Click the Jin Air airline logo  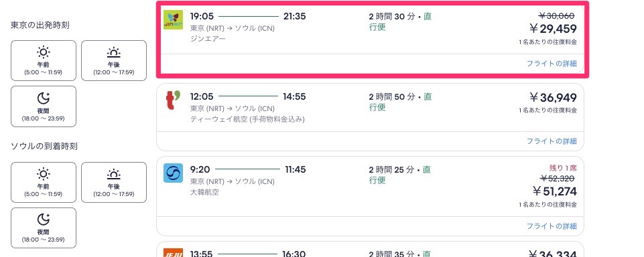[173, 19]
